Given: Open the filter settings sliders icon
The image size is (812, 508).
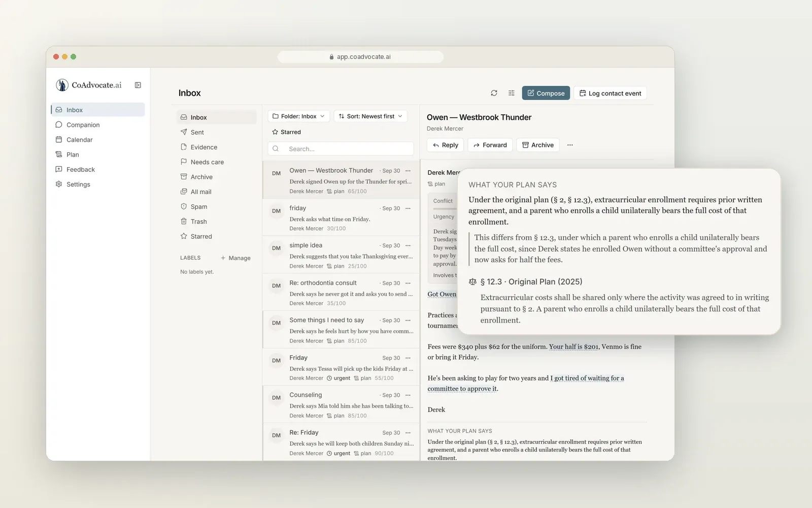Looking at the screenshot, I should 511,93.
